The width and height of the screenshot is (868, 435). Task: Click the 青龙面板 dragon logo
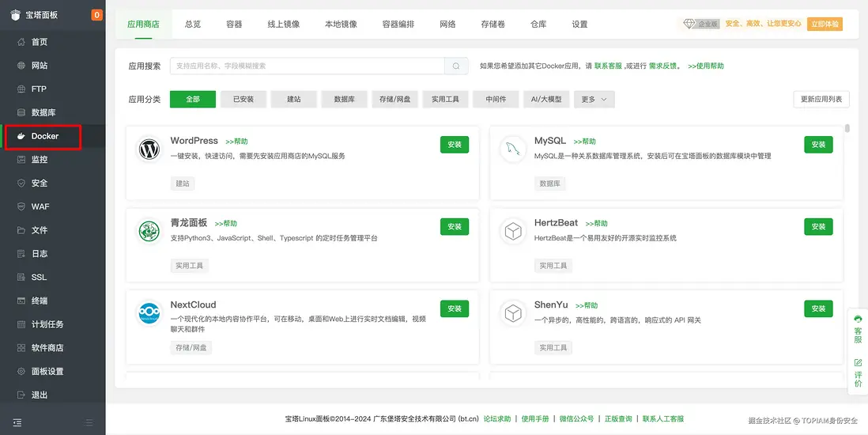(149, 232)
